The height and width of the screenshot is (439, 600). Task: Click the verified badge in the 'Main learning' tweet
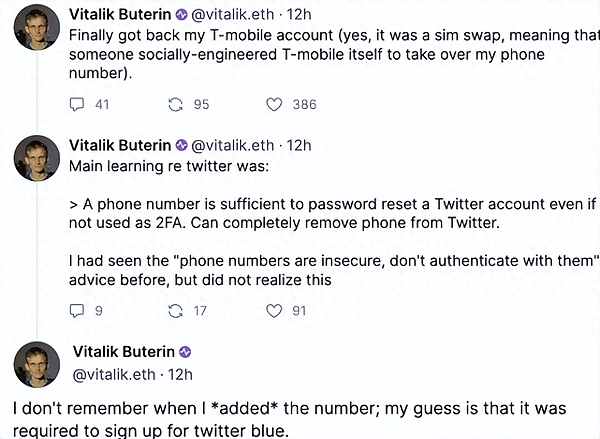[181, 144]
